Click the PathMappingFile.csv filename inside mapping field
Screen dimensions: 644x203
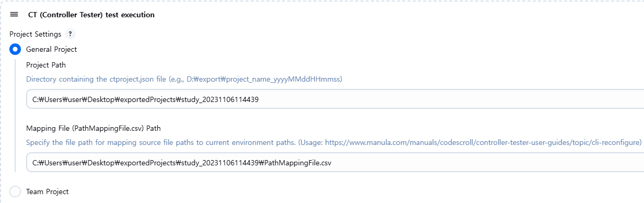tap(298, 163)
